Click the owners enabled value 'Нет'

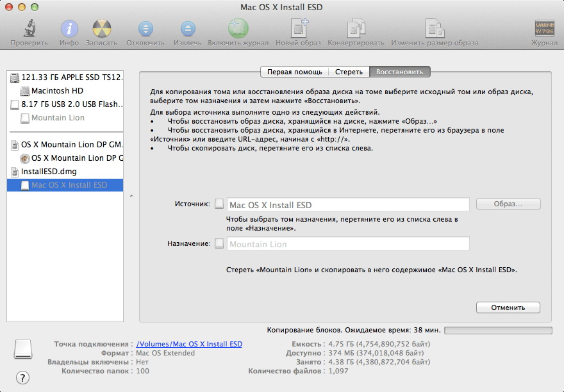tap(142, 362)
